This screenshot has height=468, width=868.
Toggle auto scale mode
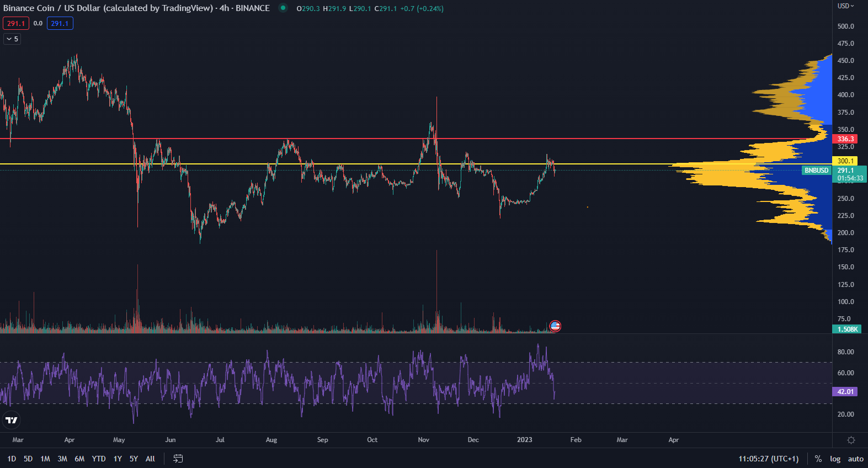[x=855, y=459]
